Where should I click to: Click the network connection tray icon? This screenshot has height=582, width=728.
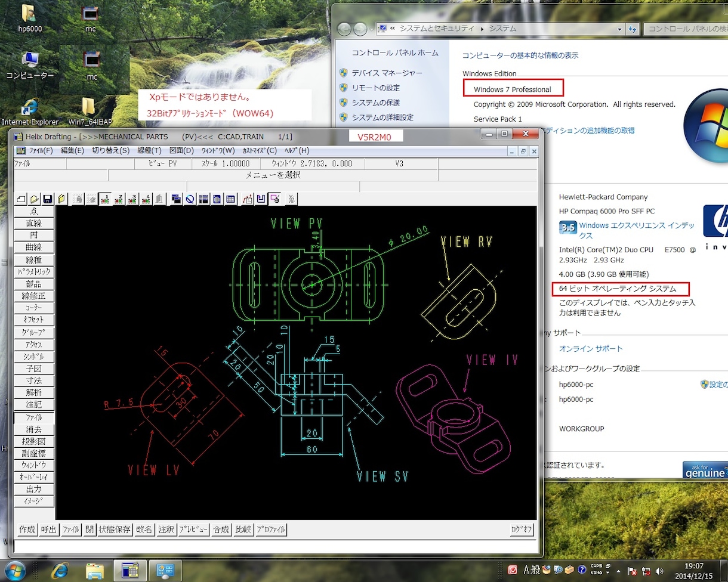[646, 571]
